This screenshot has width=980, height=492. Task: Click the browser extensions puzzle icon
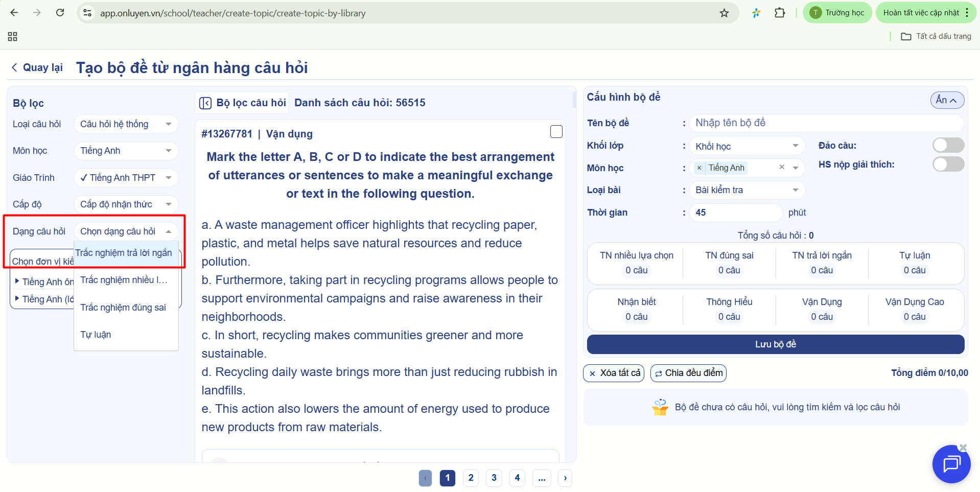(779, 13)
